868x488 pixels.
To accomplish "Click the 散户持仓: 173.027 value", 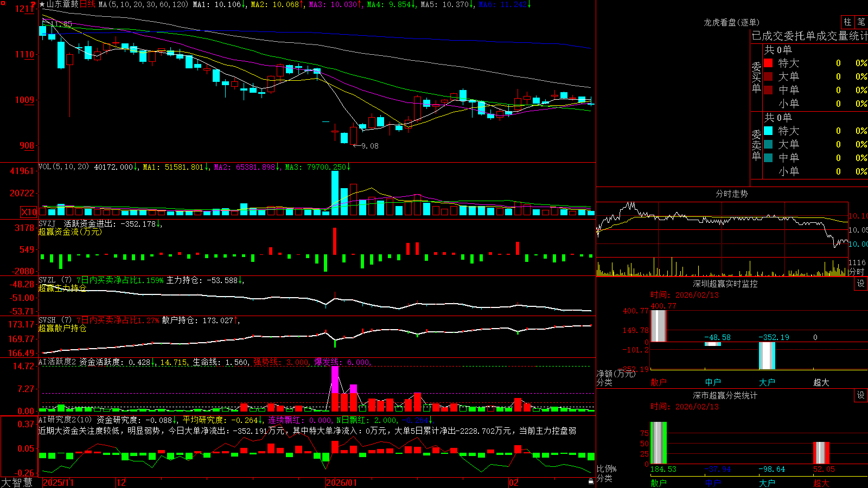I will 200,320.
